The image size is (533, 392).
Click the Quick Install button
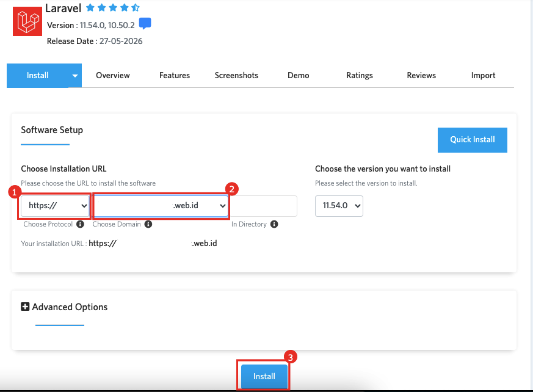(473, 140)
